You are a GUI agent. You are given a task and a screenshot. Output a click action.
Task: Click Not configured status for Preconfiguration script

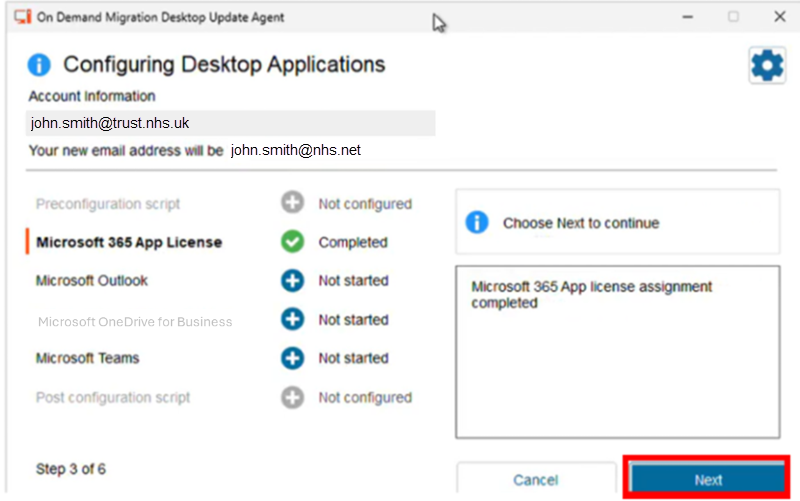click(x=365, y=204)
